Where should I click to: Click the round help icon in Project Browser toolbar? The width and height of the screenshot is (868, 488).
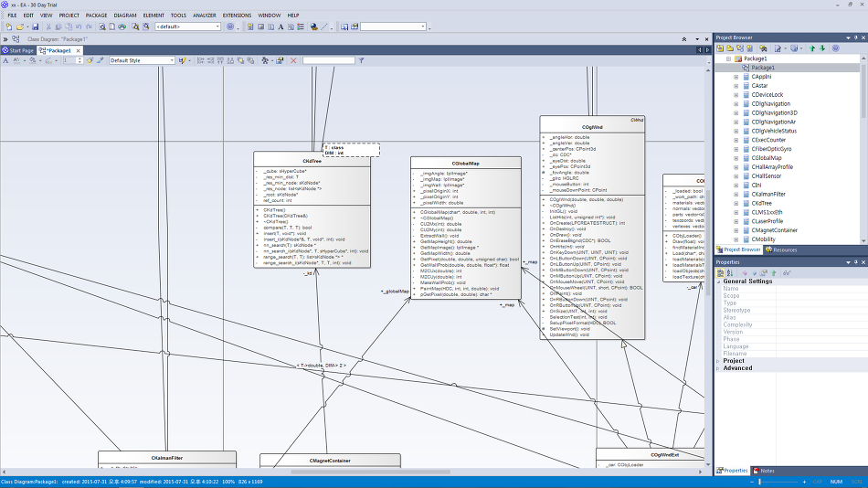click(x=836, y=48)
